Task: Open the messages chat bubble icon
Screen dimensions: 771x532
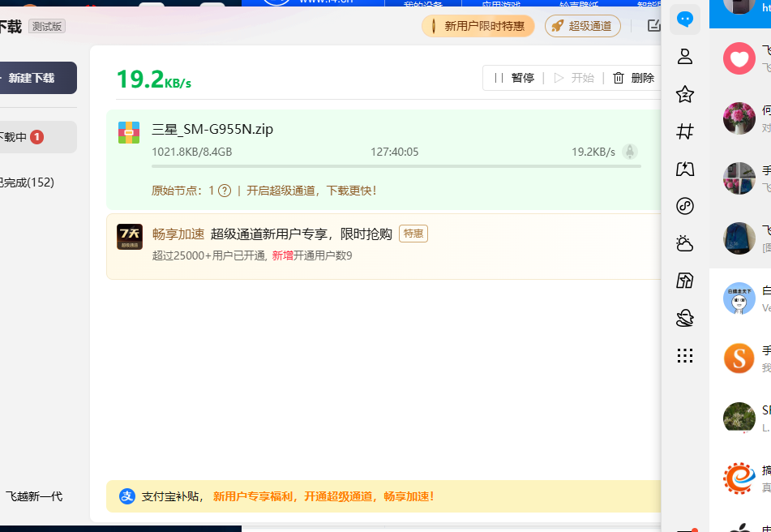Action: 685,19
